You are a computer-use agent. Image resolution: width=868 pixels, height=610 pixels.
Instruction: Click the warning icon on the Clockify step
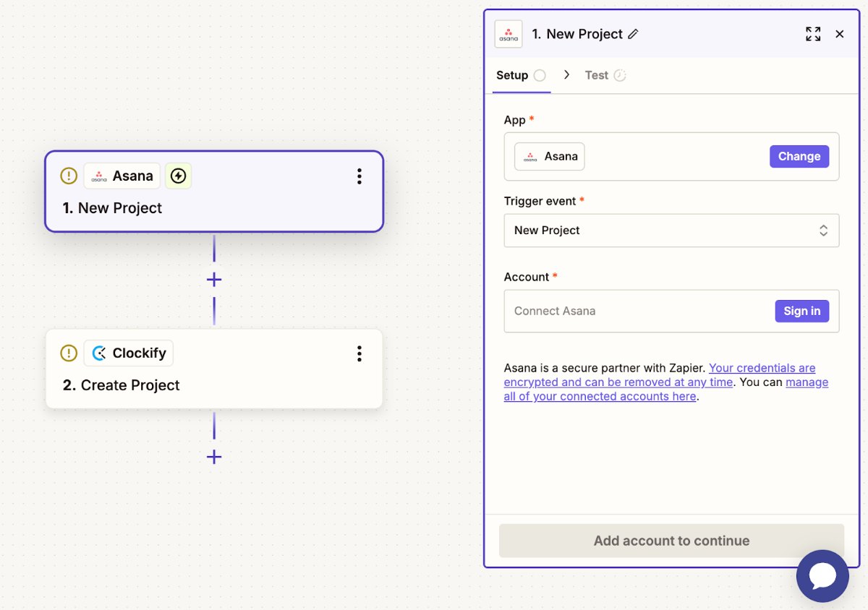[69, 353]
